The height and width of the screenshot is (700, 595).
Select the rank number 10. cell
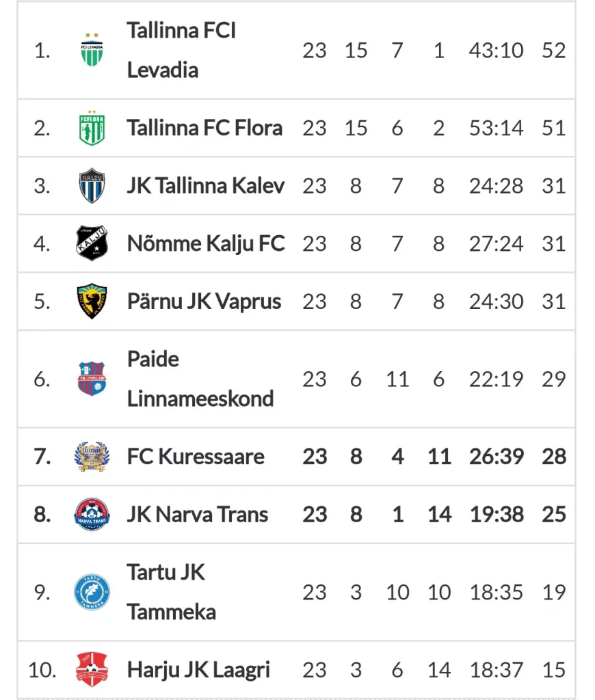point(42,670)
